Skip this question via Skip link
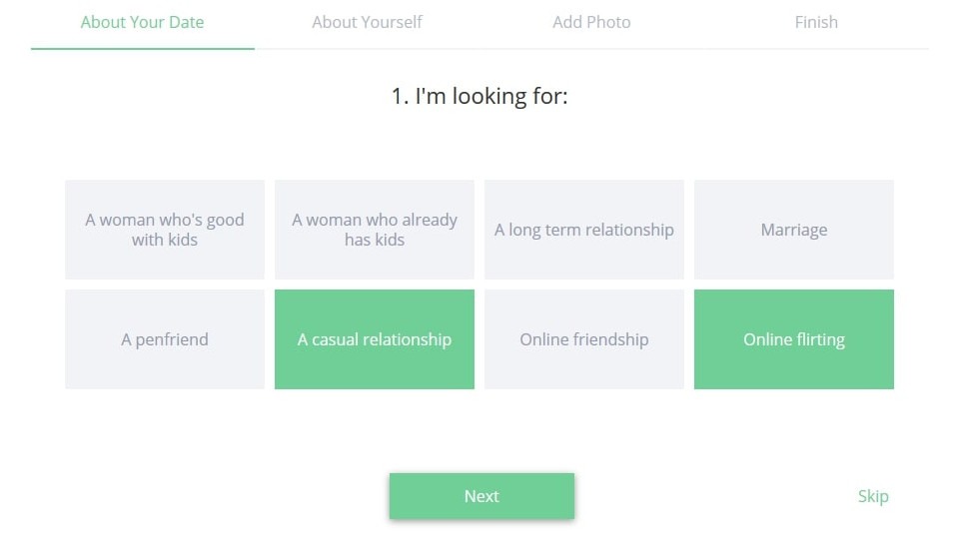Screen dimensions: 959x560 tap(872, 496)
